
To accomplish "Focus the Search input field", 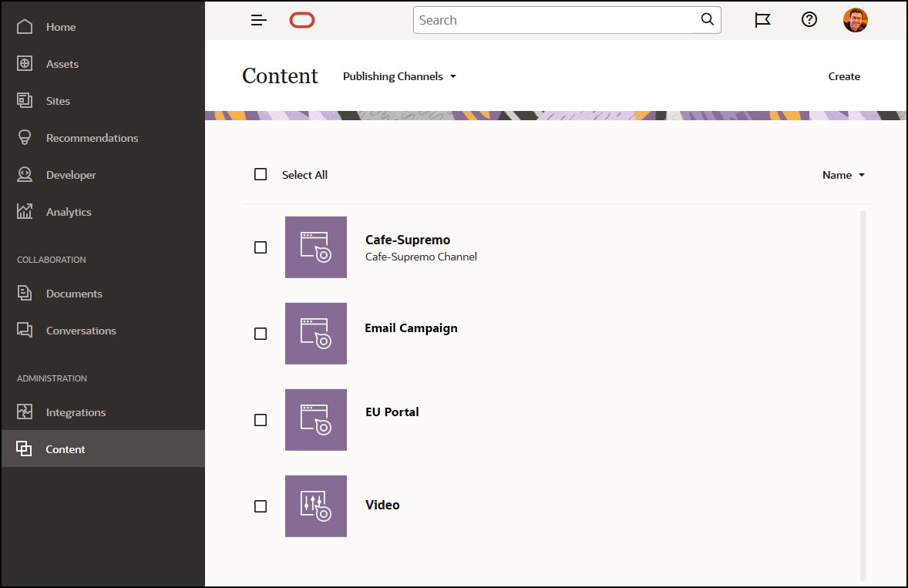I will 555,20.
